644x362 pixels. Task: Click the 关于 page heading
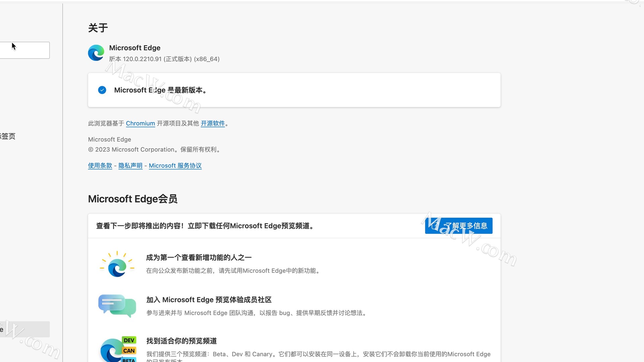point(98,28)
